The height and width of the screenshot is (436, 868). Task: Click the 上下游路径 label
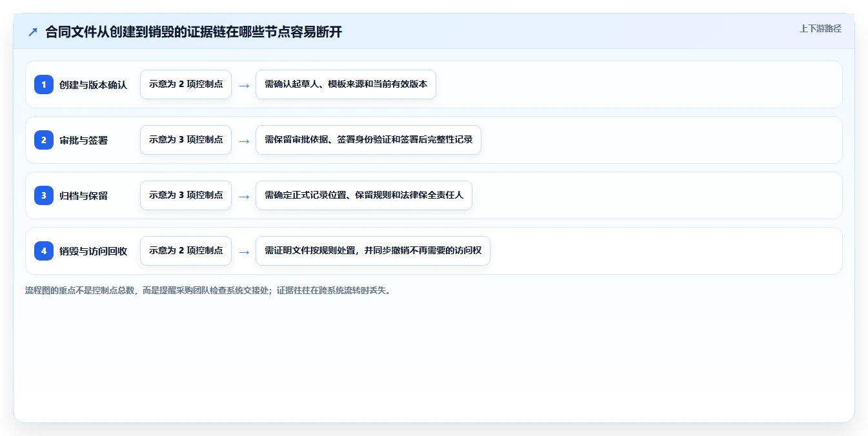coord(820,28)
